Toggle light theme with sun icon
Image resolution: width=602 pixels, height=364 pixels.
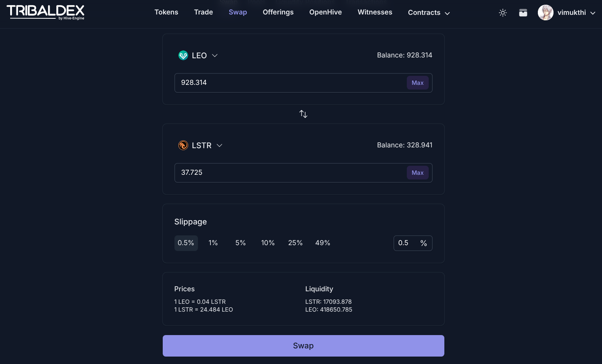click(503, 13)
